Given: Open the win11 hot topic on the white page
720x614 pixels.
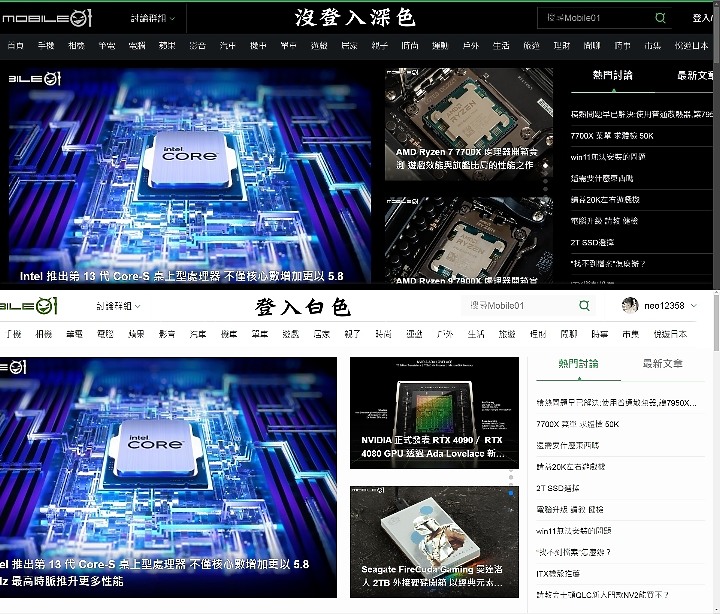Looking at the screenshot, I should 574,530.
